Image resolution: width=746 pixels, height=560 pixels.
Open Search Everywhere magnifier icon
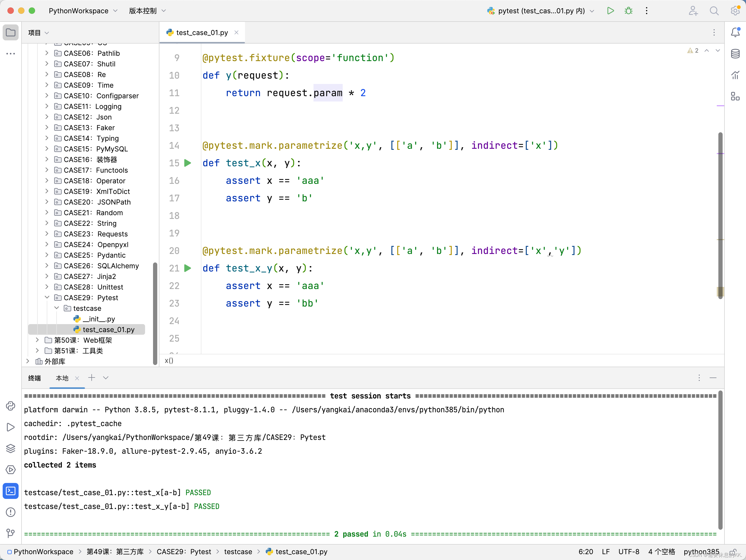(x=714, y=11)
